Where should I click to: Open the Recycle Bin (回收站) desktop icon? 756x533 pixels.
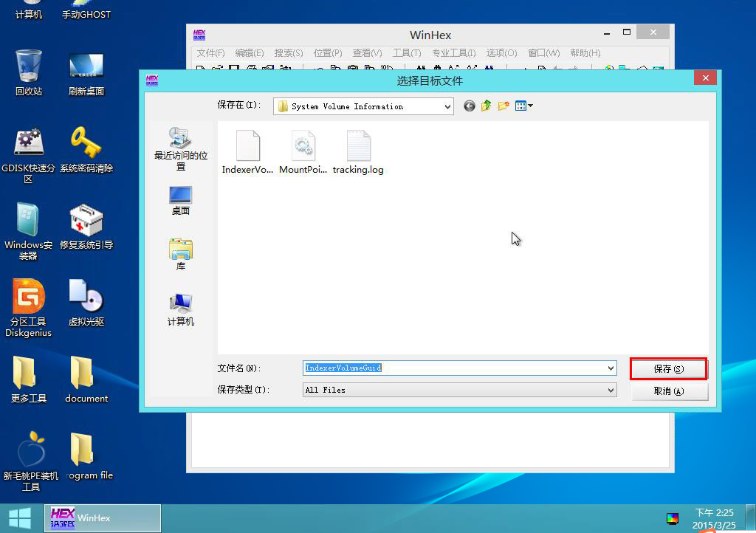(29, 72)
